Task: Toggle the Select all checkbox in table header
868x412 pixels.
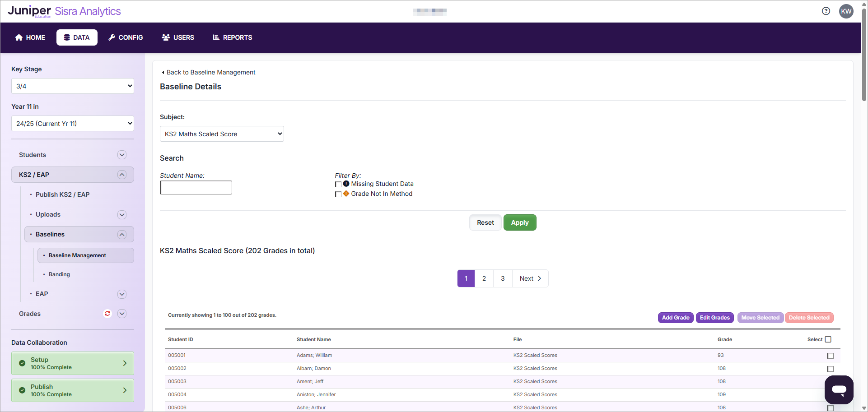Action: click(828, 339)
